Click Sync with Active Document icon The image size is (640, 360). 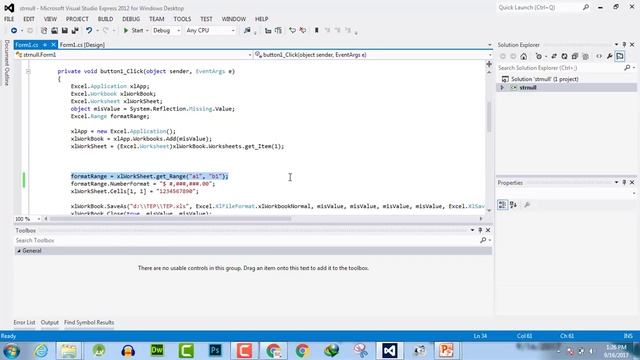click(554, 56)
